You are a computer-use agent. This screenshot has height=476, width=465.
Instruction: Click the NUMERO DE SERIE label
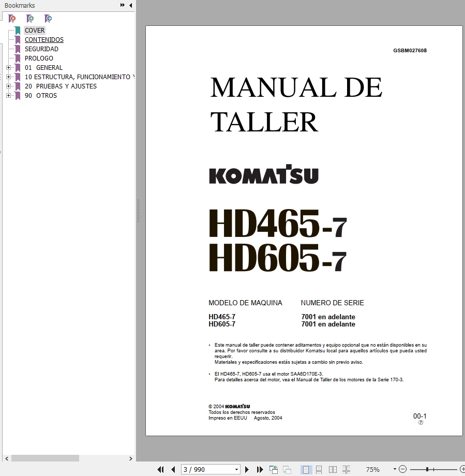(333, 303)
